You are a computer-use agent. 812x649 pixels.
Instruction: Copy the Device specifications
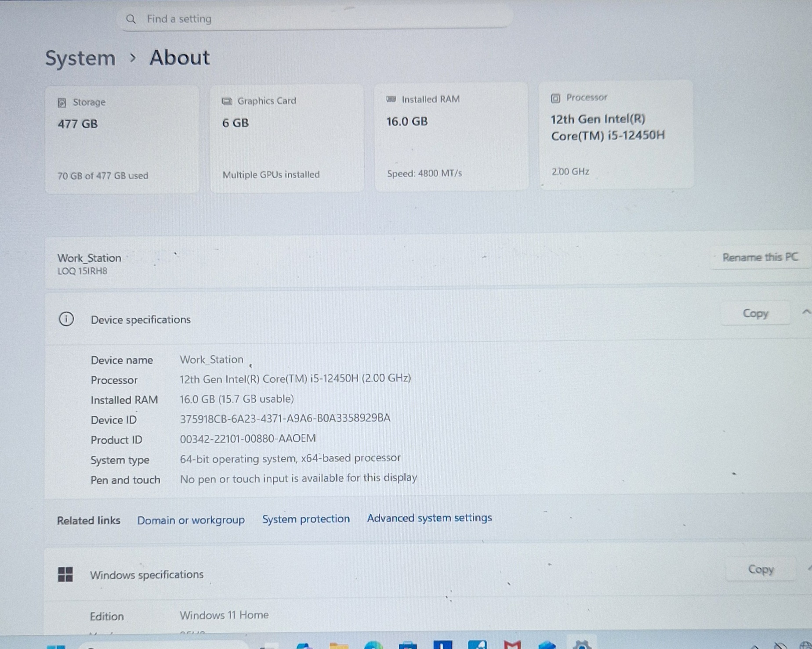755,314
